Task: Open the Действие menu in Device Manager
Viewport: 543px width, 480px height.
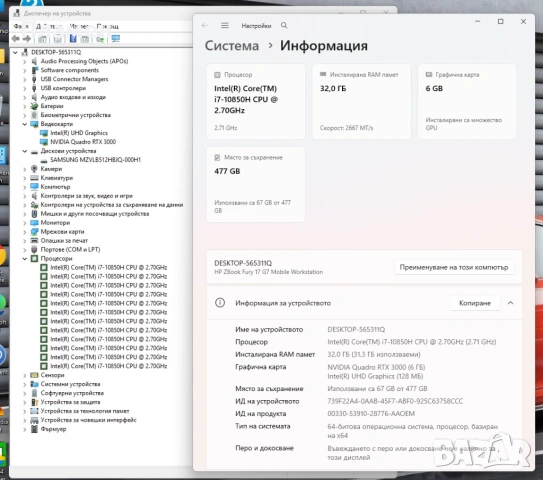Action: point(49,26)
